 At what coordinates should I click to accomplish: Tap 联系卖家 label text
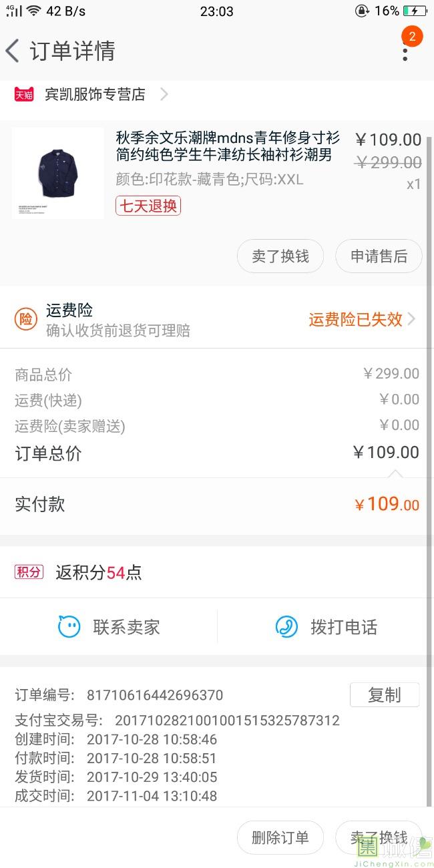coord(126,627)
